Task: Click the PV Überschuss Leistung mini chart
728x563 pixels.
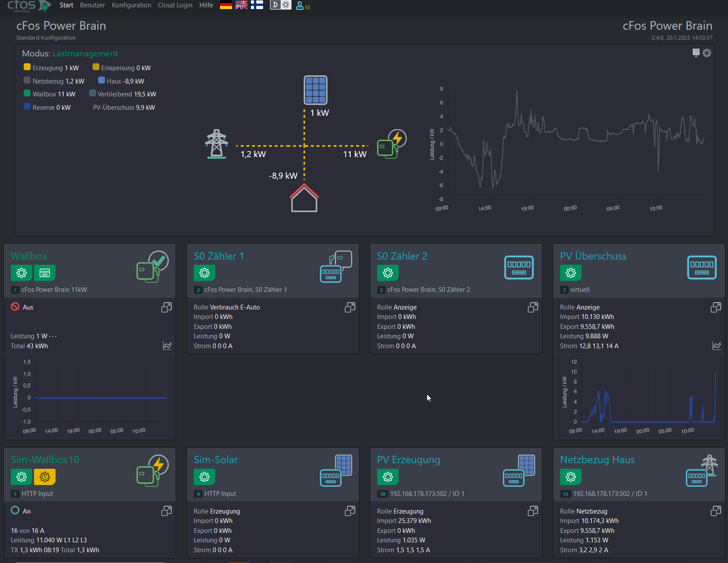Action: pyautogui.click(x=639, y=397)
